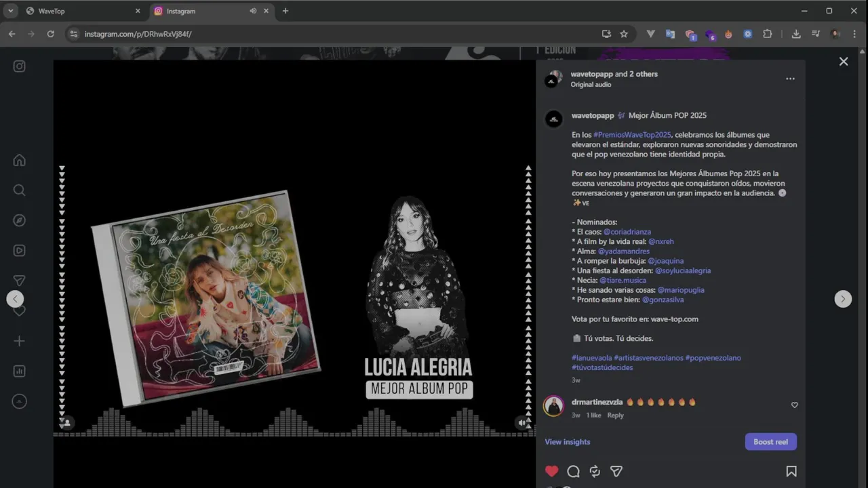
Task: Open @tiare.musica mention
Action: point(623,280)
